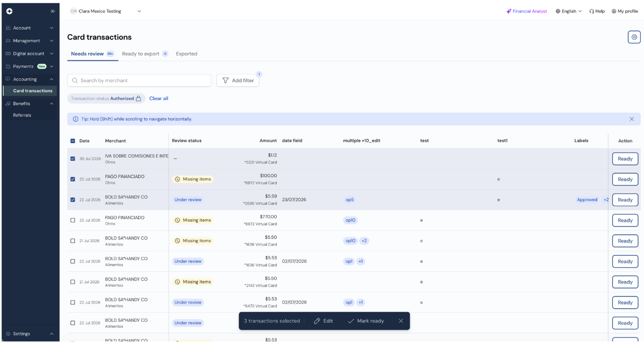The width and height of the screenshot is (644, 346).
Task: Toggle the select-all header checkbox
Action: coord(73,141)
